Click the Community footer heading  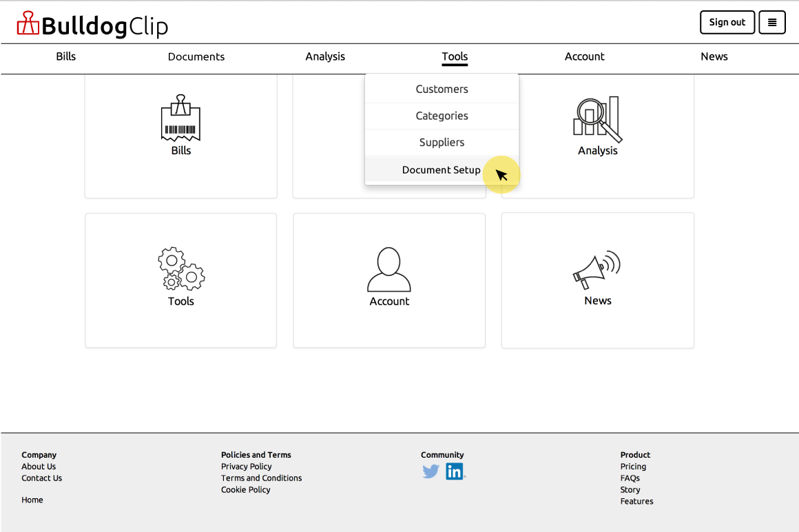442,455
